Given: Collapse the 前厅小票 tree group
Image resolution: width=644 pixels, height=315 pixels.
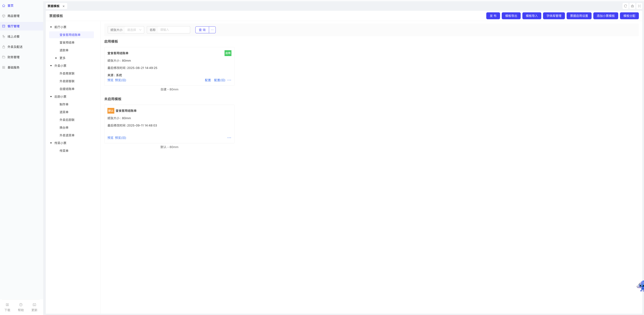Looking at the screenshot, I should pos(51,27).
